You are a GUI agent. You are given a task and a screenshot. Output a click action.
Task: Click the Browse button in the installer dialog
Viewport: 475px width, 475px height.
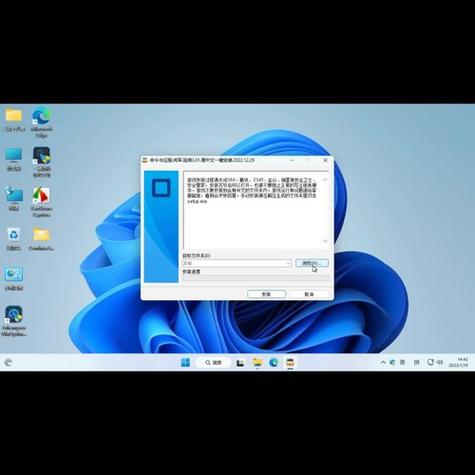[x=312, y=263]
